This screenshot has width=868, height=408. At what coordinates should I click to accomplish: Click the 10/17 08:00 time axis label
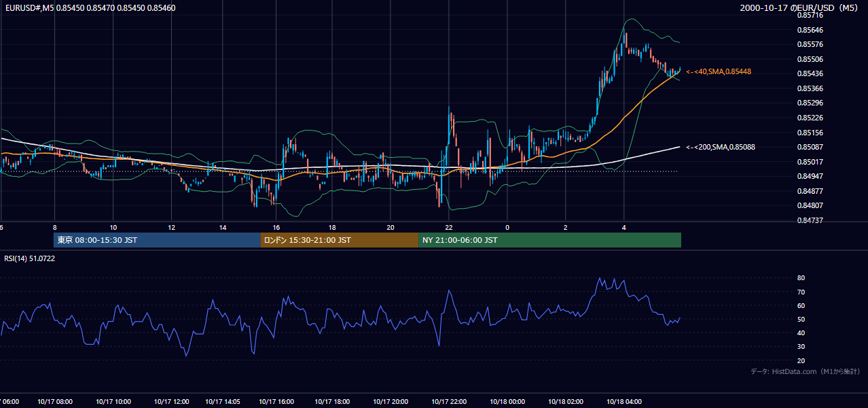click(55, 401)
